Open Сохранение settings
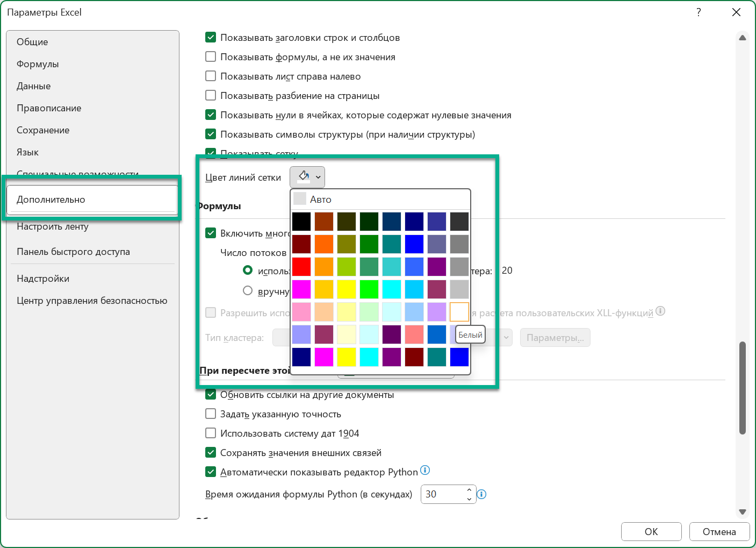This screenshot has width=756, height=548. coord(92,130)
